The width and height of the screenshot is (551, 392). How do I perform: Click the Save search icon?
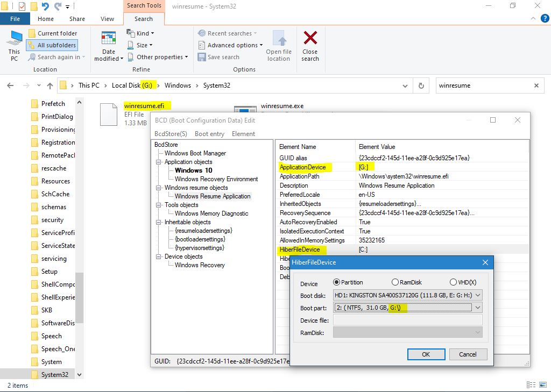click(x=202, y=57)
